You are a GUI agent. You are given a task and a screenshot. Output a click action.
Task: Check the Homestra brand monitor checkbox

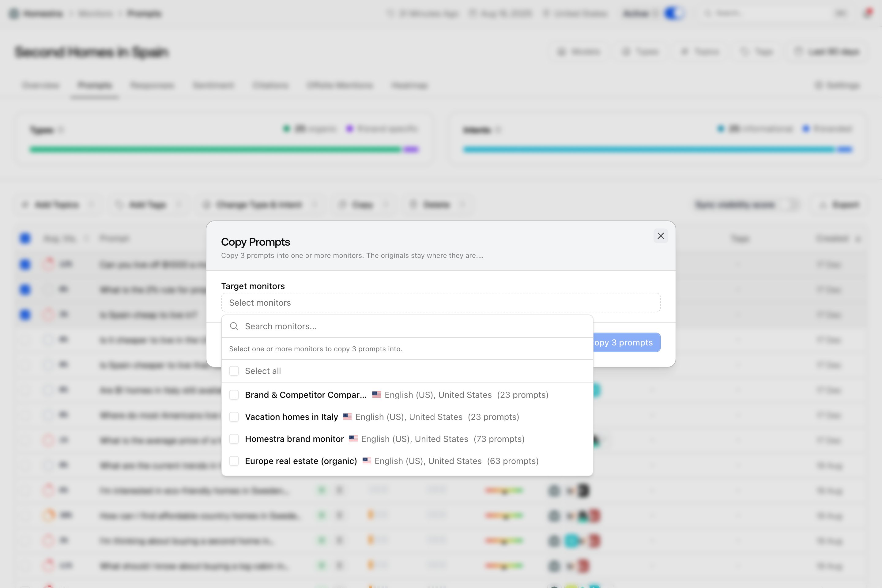point(234,439)
